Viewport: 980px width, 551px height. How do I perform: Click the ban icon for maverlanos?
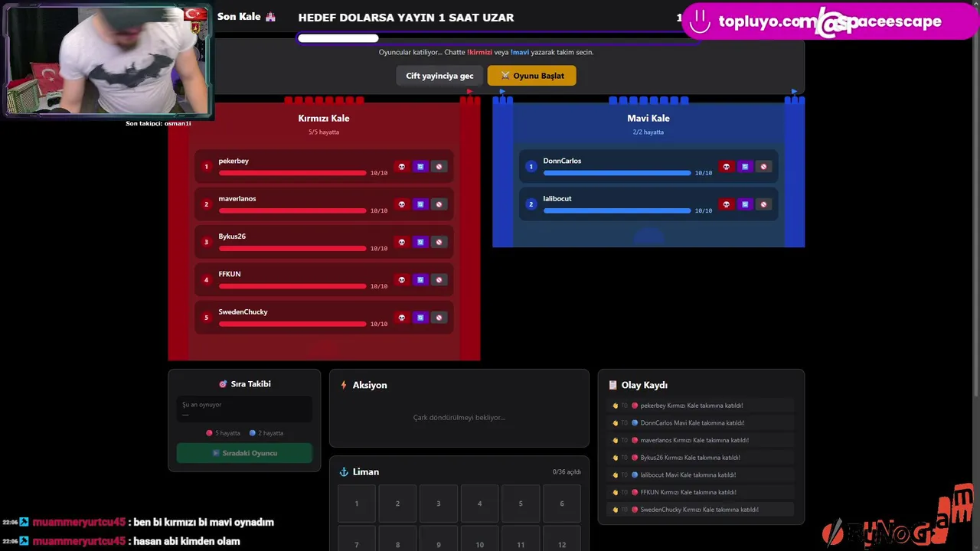tap(439, 204)
